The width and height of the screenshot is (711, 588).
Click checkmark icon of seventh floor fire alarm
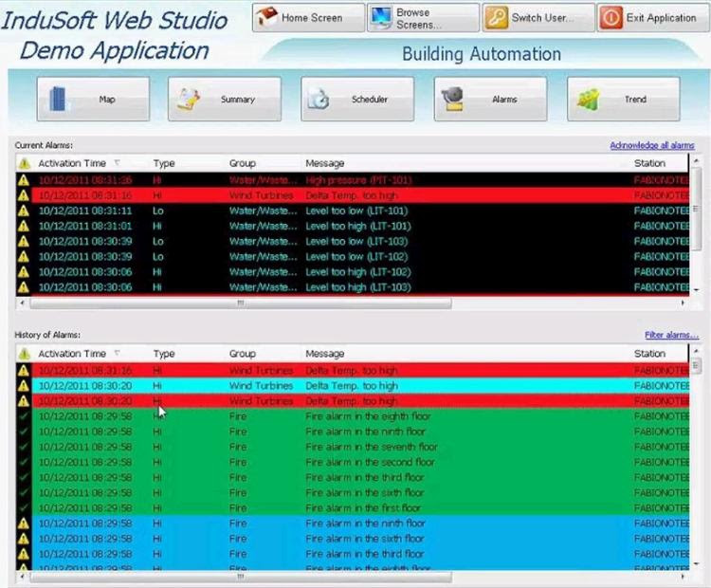coord(24,447)
